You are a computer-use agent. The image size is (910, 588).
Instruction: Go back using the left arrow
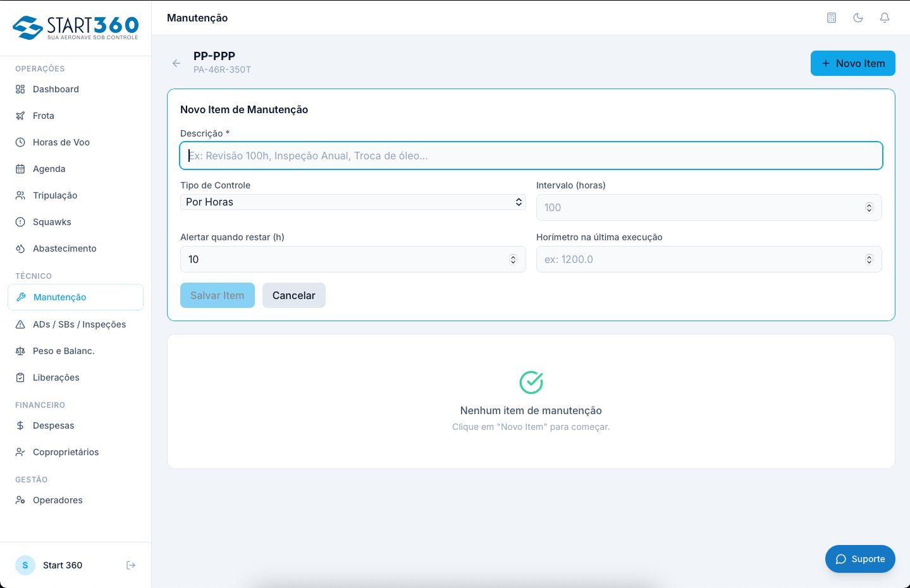pos(176,63)
